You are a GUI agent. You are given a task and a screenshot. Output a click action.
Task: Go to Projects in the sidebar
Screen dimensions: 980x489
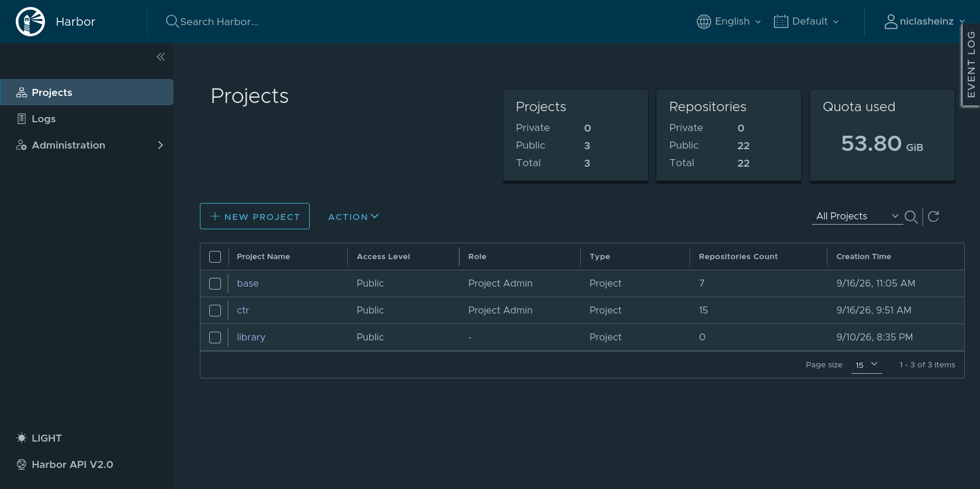pos(87,92)
